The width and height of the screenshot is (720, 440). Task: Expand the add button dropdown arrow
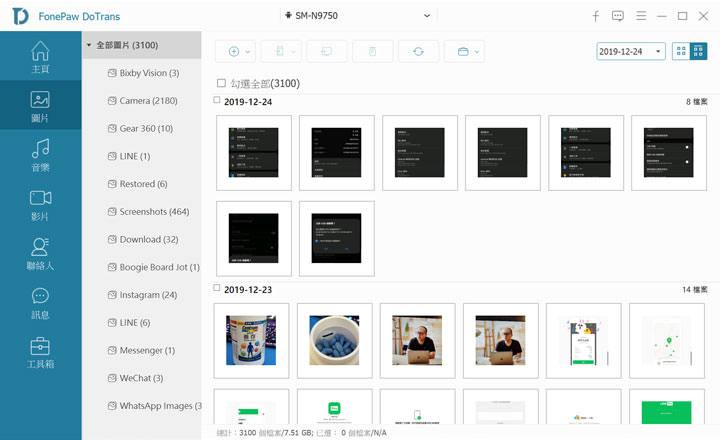click(x=248, y=52)
